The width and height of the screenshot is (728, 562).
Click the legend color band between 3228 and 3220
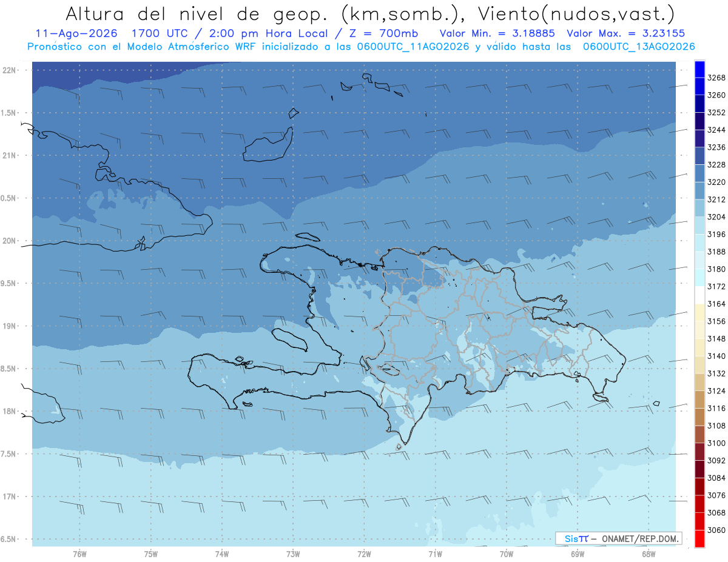click(x=699, y=173)
